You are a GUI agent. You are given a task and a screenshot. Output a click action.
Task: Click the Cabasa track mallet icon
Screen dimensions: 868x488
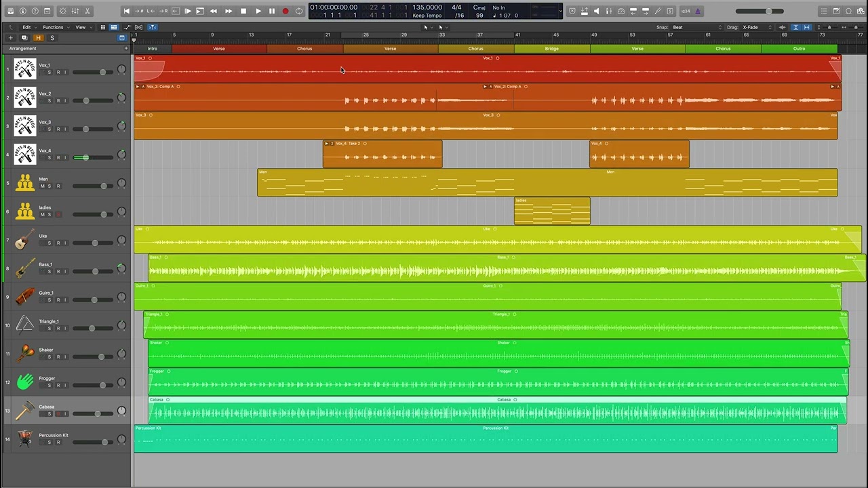(25, 411)
